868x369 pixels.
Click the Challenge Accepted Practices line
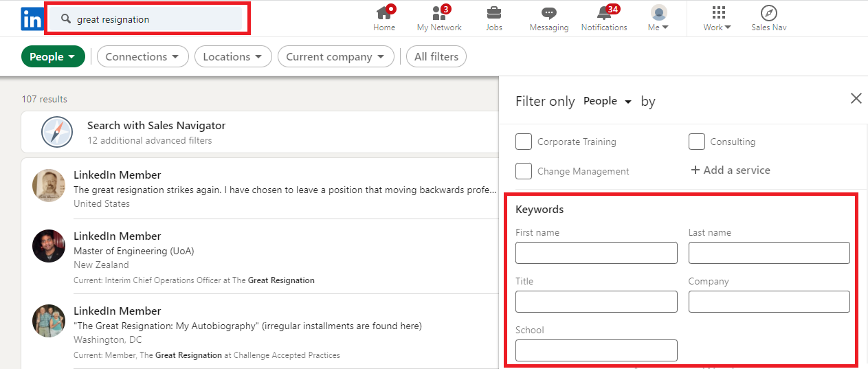click(x=207, y=355)
